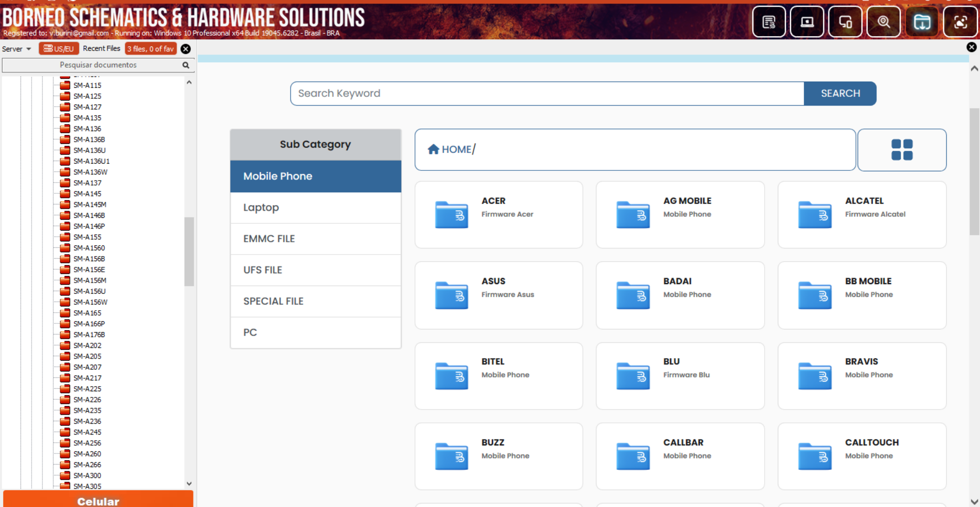Select PC sub category
The image size is (980, 507).
coord(315,333)
